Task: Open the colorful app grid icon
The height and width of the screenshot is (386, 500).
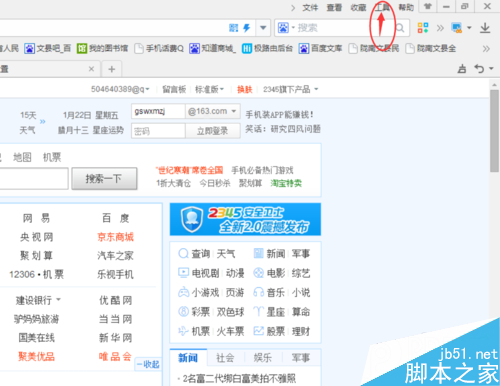Action: point(423,28)
